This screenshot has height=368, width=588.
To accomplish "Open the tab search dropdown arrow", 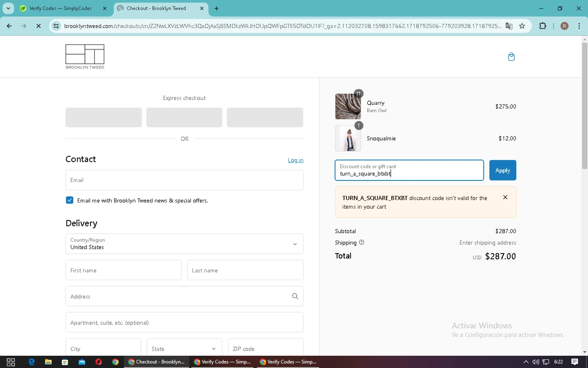I will pos(8,8).
